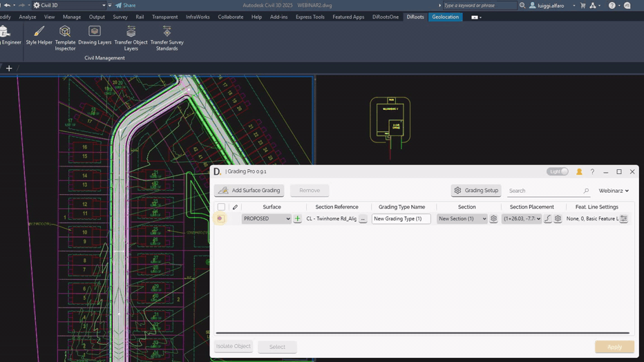Image resolution: width=644 pixels, height=362 pixels.
Task: Select the grading row radio button
Action: [220, 219]
